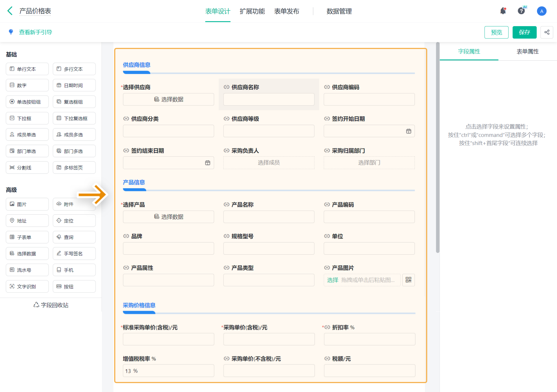Open 查看新手引导 link
The height and width of the screenshot is (392, 557).
[x=35, y=32]
